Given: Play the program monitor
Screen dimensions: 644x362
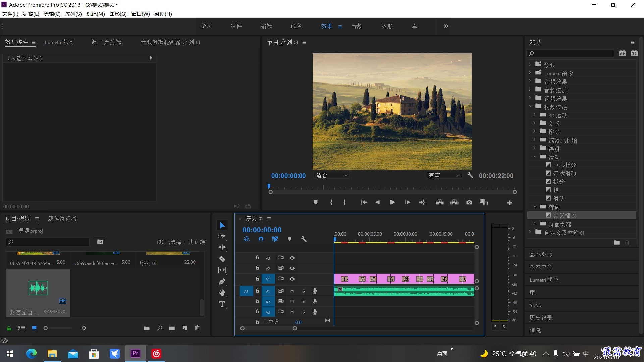Looking at the screenshot, I should pos(392,202).
